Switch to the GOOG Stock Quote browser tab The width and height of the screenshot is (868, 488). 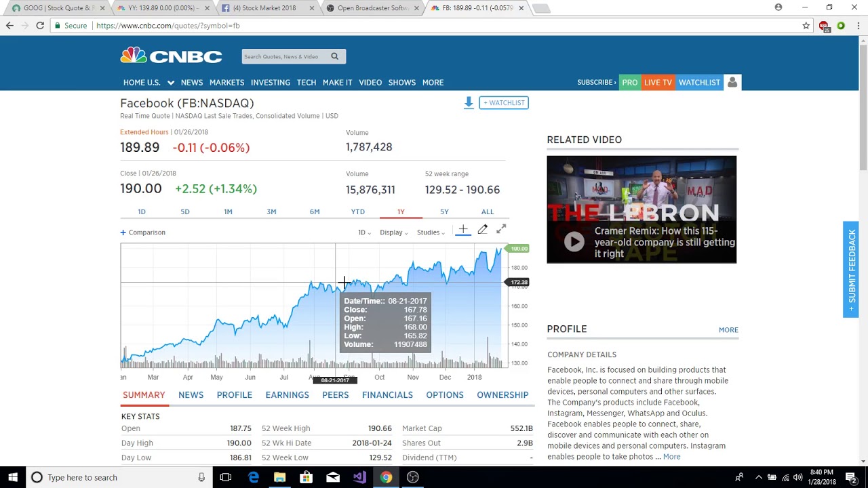click(x=57, y=8)
